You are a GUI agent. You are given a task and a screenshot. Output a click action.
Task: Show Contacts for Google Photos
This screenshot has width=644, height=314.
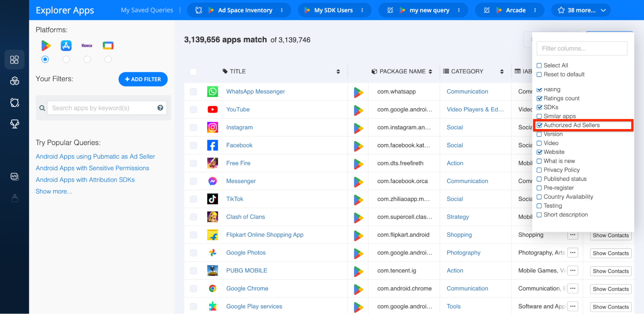pyautogui.click(x=611, y=253)
